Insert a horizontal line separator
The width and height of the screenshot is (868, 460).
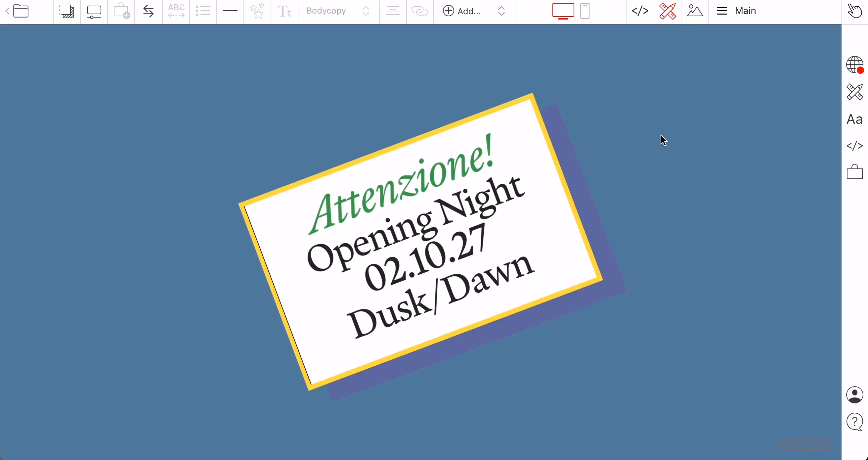tap(230, 11)
